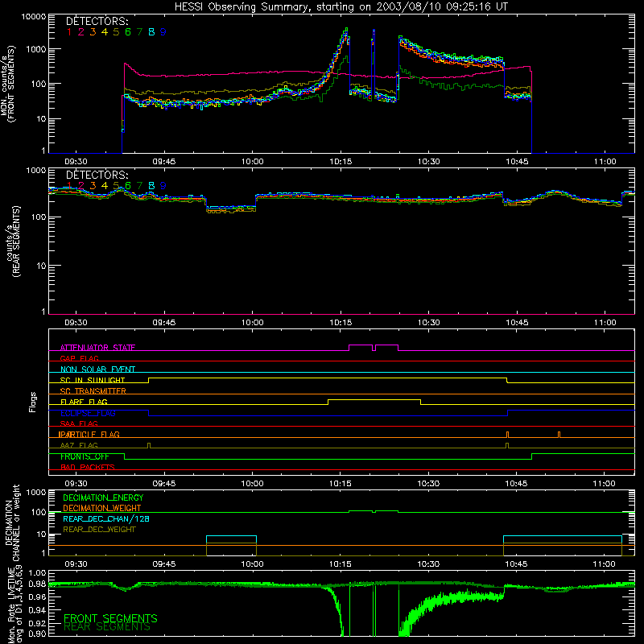This screenshot has width=644, height=644.
Task: Click the NON_SOLAR_EVENT flag label
Action: (97, 369)
